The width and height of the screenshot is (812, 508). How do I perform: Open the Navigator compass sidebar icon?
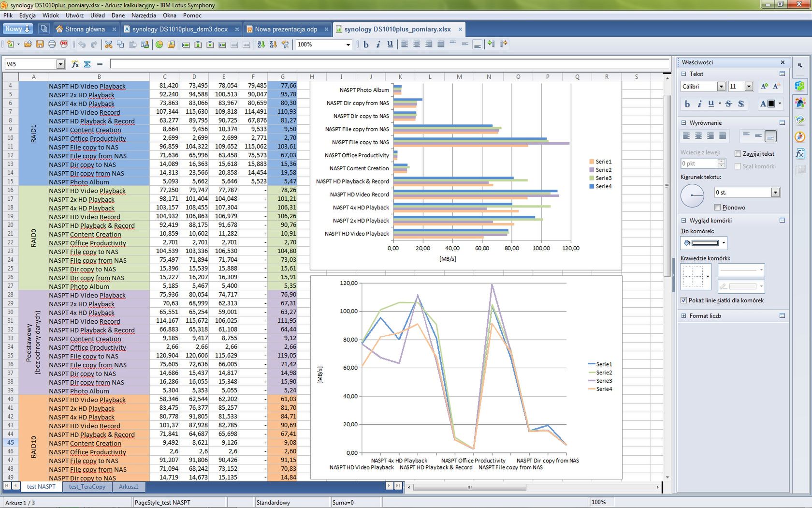click(800, 137)
